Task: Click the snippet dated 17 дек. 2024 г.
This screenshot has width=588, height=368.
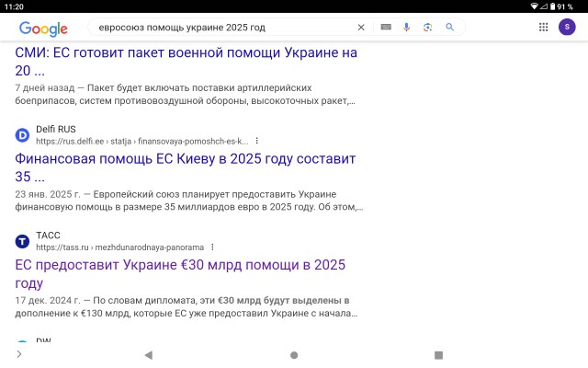Action: click(187, 306)
